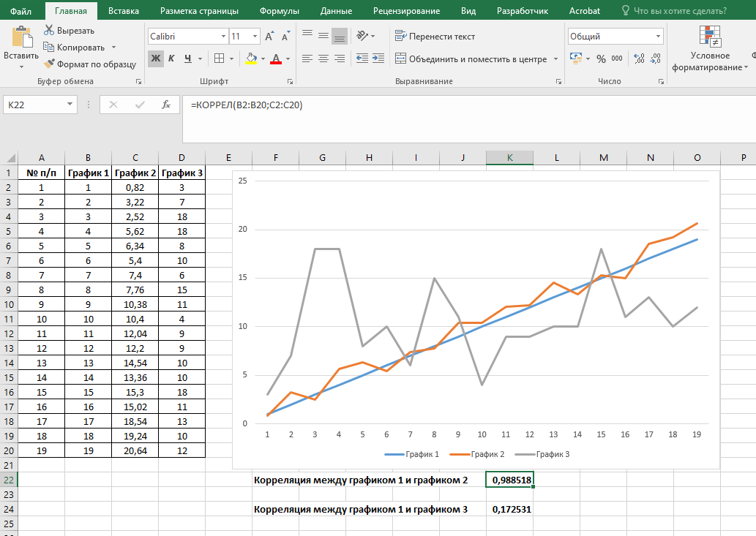
Task: Apply thousands separator 000 icon
Action: [617, 58]
